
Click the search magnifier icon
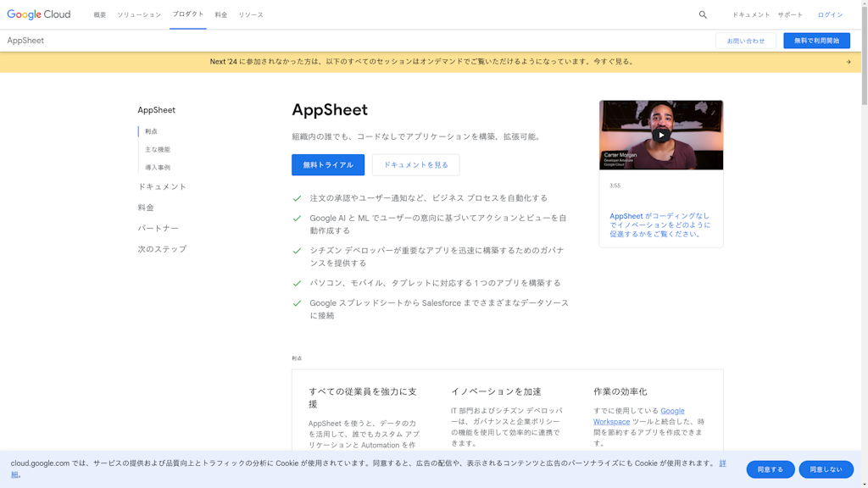coord(703,15)
